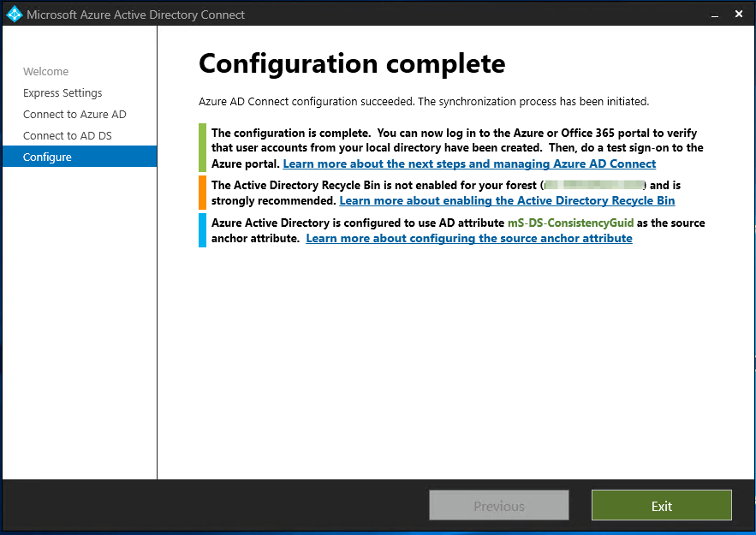Follow link about enabling Active Directory Recycle Bin
The image size is (756, 535).
click(x=507, y=200)
